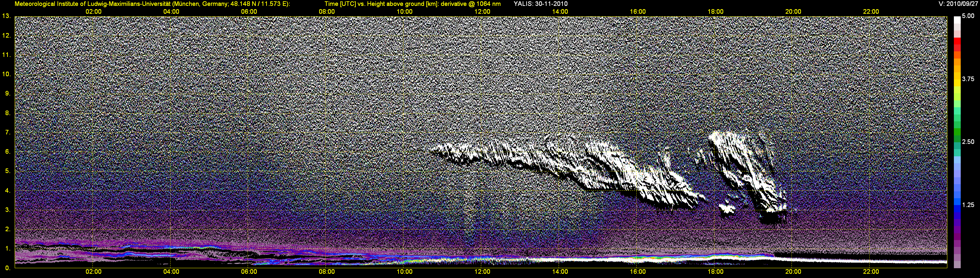Select the 10:00 label on the bottom time axis
Screen dimensions: 980x278
pos(404,271)
